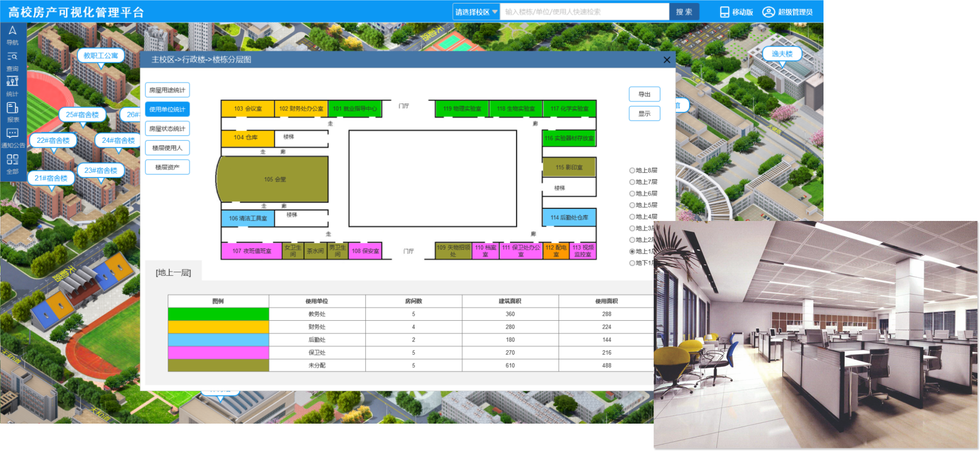Select floor 地上5层 radio button
The image size is (980, 451).
coord(632,205)
